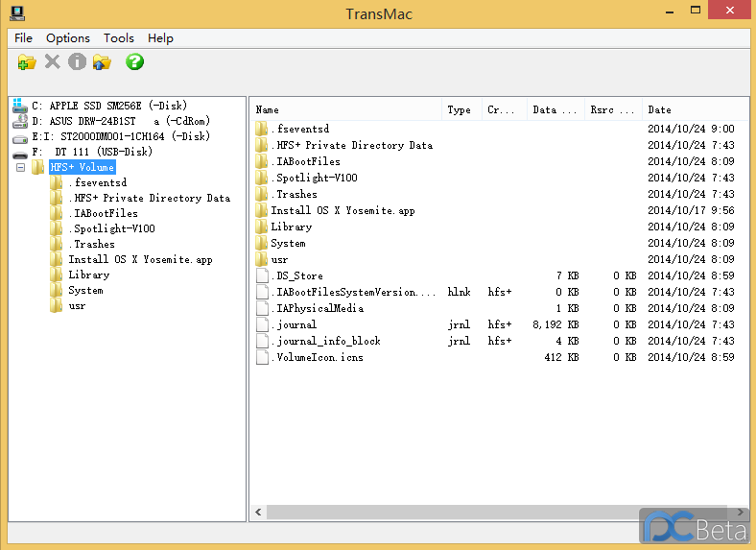Sort file list by Name column

coord(345,109)
